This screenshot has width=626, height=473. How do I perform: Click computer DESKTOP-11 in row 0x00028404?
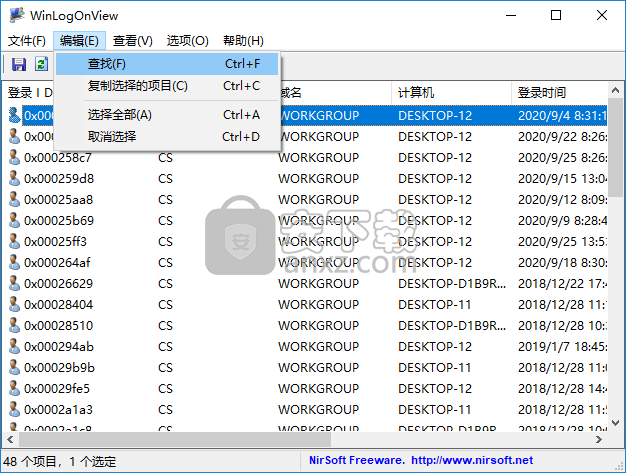434,305
